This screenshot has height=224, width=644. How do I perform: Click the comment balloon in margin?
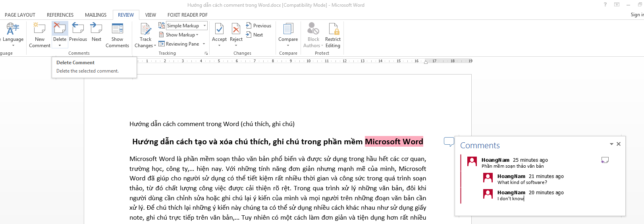449,142
